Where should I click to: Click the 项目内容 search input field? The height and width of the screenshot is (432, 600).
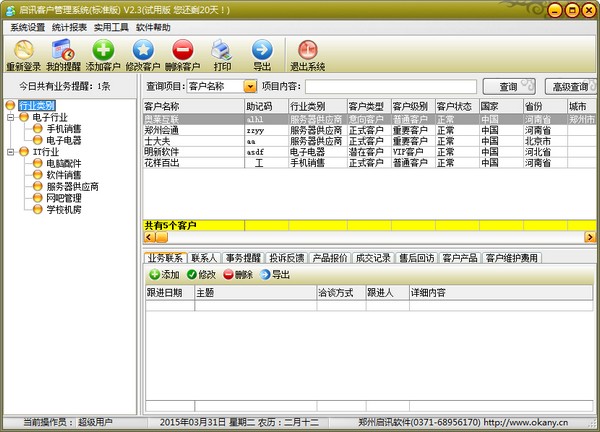(x=391, y=86)
